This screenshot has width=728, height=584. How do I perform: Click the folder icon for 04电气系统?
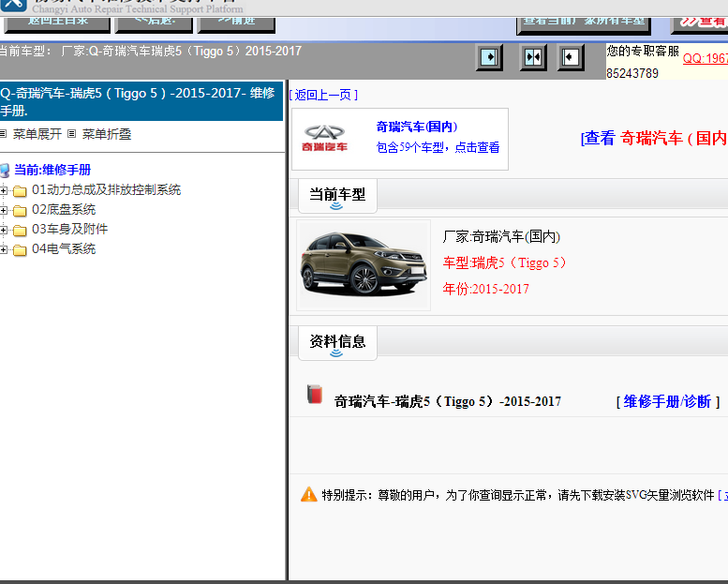pyautogui.click(x=20, y=250)
